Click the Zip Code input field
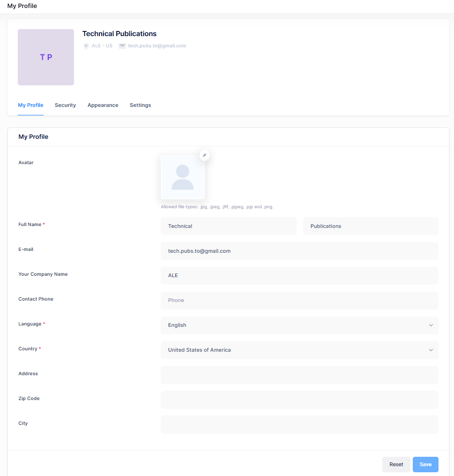 tap(299, 400)
